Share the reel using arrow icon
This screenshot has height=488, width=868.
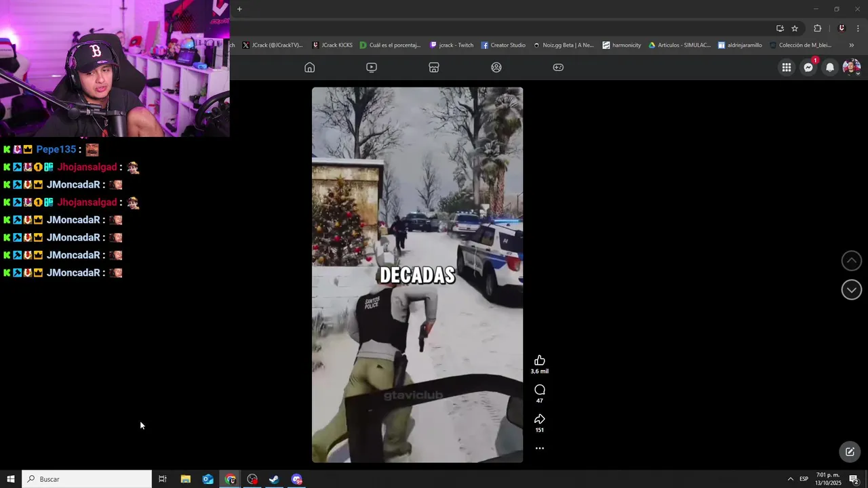point(540,419)
